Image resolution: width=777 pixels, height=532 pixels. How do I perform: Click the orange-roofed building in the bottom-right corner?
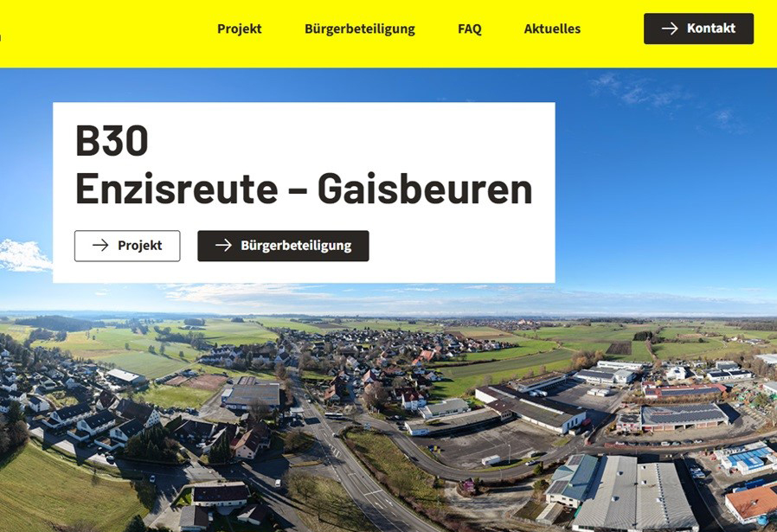(752, 503)
